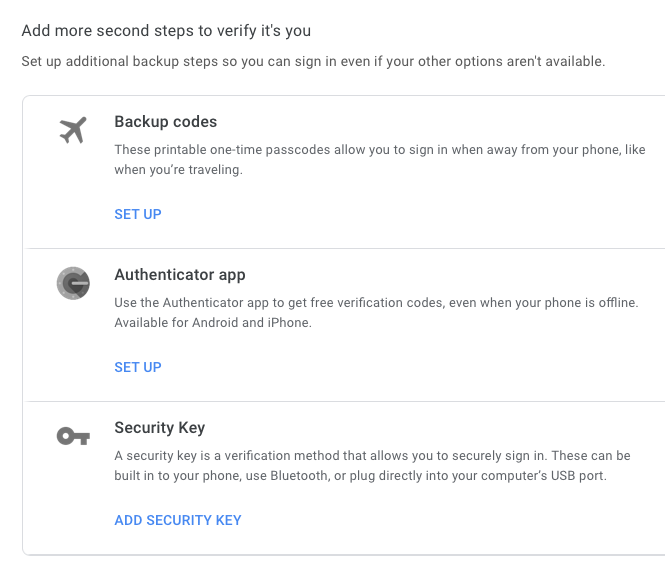Click the 'A security key is a verification method' line
The width and height of the screenshot is (665, 563).
coord(372,456)
